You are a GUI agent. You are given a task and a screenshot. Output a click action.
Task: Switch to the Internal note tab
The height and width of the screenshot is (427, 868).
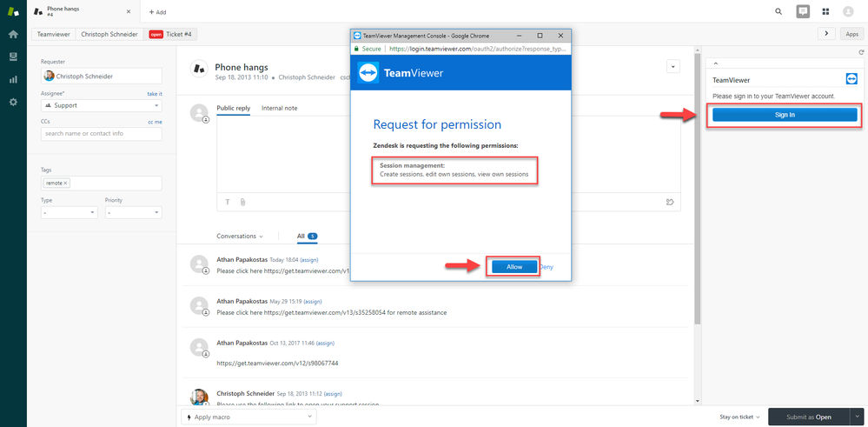279,108
